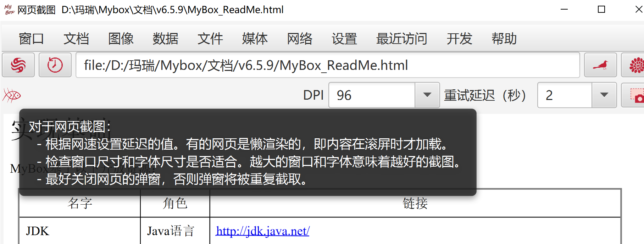Maximize the MyBox window

(x=601, y=10)
